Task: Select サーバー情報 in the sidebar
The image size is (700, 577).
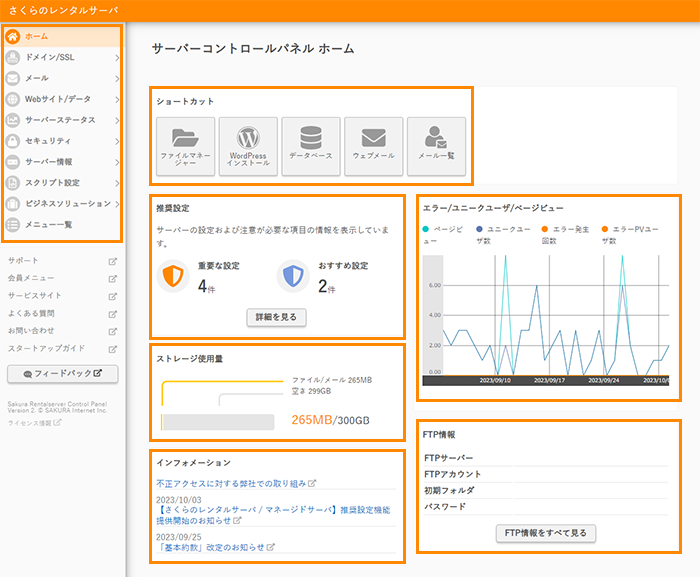Action: 62,162
